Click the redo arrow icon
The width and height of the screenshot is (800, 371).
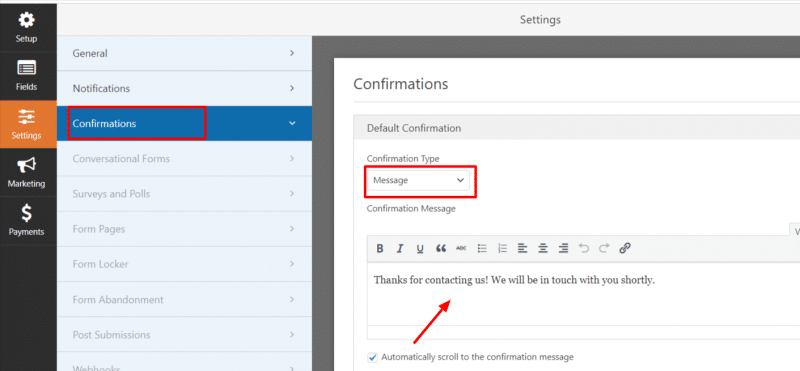604,249
